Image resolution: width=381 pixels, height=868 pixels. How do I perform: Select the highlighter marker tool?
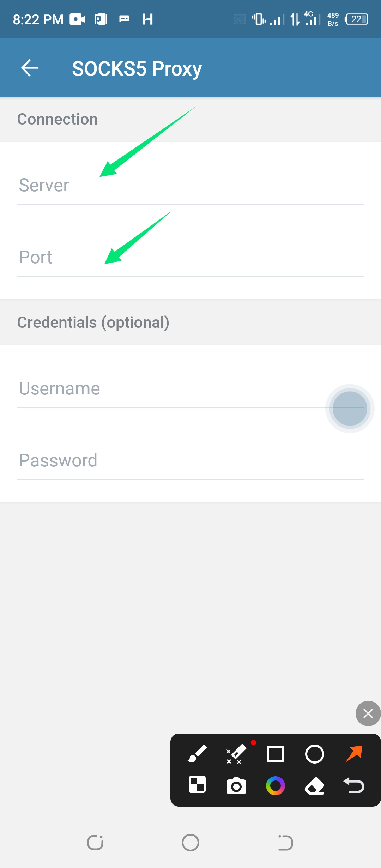236,754
